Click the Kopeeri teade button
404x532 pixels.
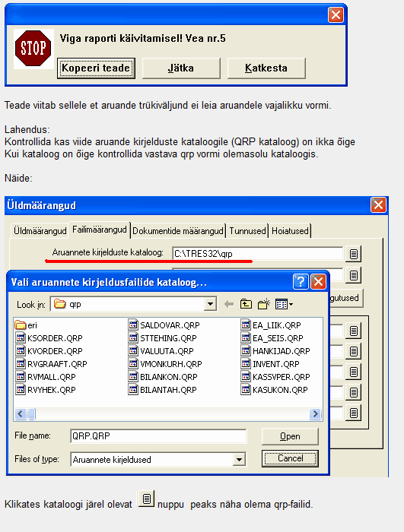(x=96, y=68)
